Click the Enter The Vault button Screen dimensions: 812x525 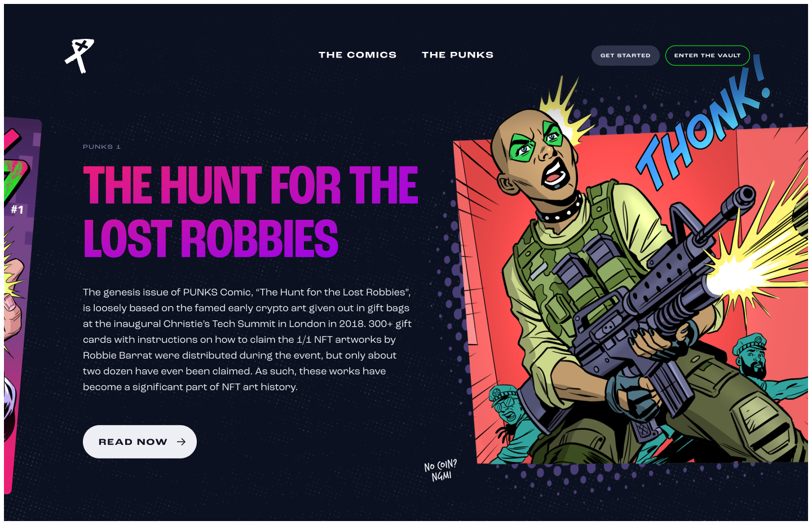click(x=707, y=55)
